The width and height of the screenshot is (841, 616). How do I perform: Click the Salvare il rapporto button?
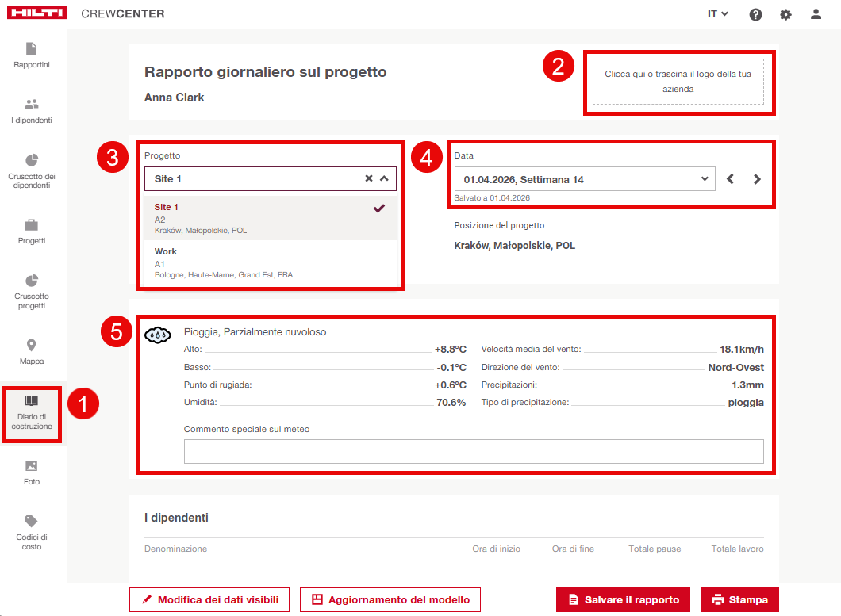pos(624,599)
